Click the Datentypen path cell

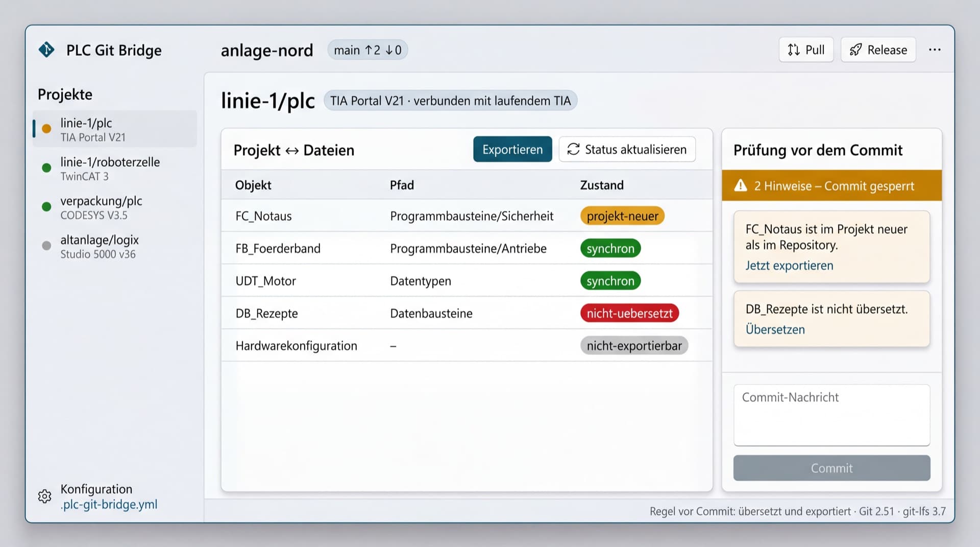[x=421, y=281]
